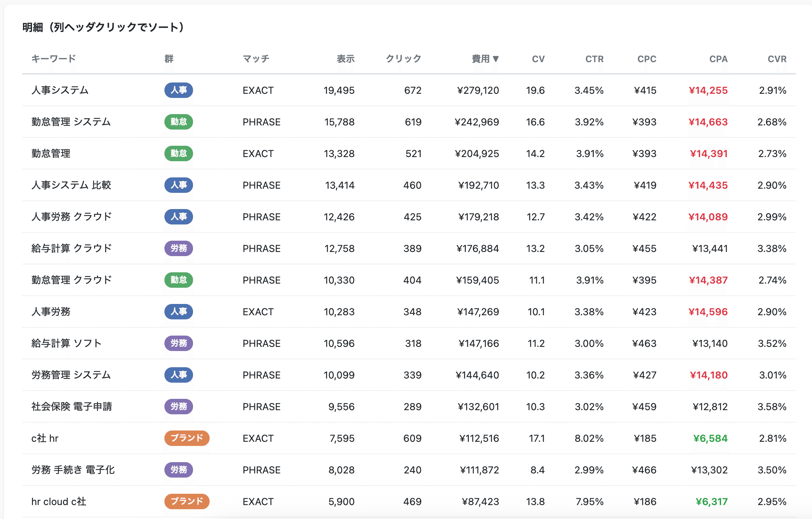Image resolution: width=812 pixels, height=519 pixels.
Task: Sort by マッチ column header
Action: pos(256,59)
